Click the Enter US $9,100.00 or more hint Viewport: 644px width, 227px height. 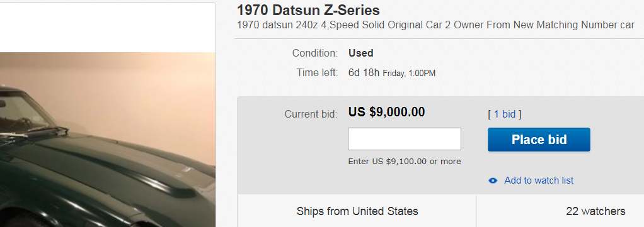pyautogui.click(x=405, y=162)
